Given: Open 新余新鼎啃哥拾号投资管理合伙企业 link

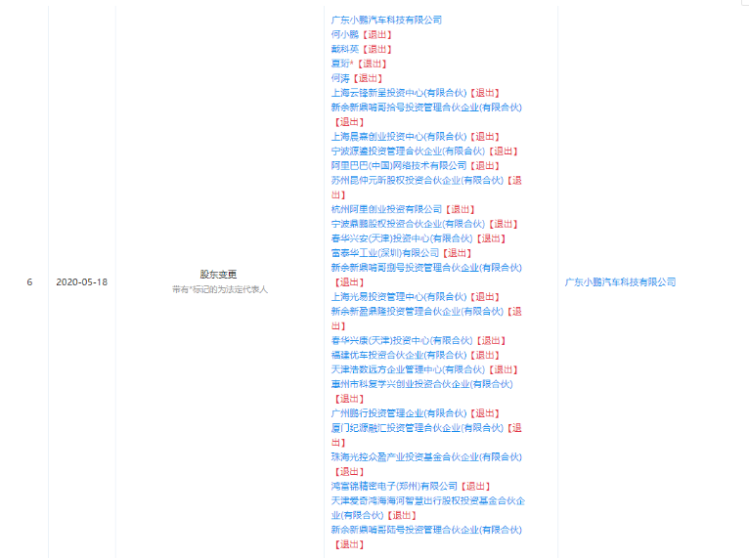Looking at the screenshot, I should 426,108.
